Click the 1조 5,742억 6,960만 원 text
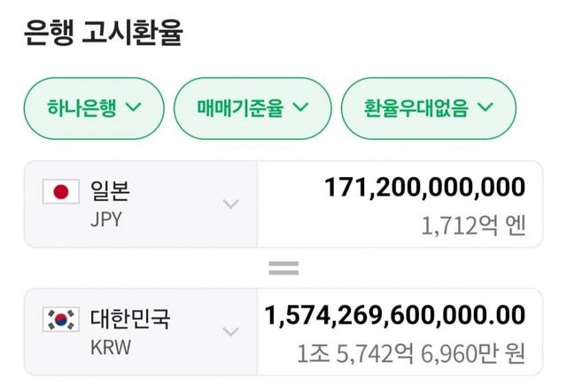The width and height of the screenshot is (567, 392). pos(412,353)
